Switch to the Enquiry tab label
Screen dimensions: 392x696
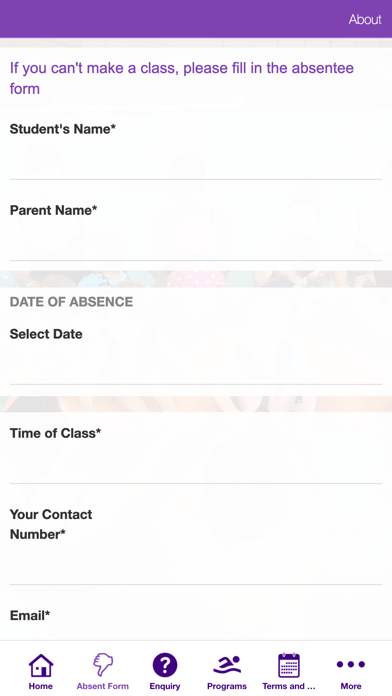[x=165, y=686]
